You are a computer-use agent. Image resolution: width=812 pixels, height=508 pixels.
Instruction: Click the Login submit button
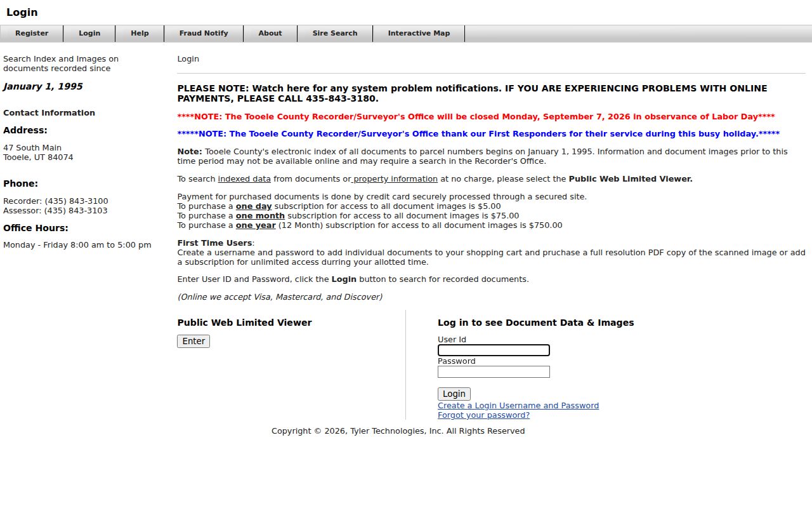coord(454,394)
